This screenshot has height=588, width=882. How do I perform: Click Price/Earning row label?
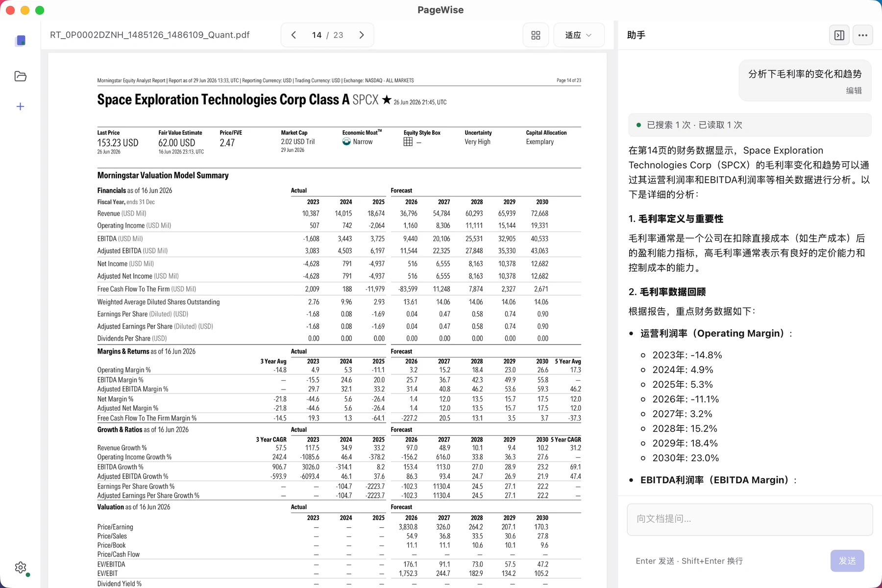point(115,527)
